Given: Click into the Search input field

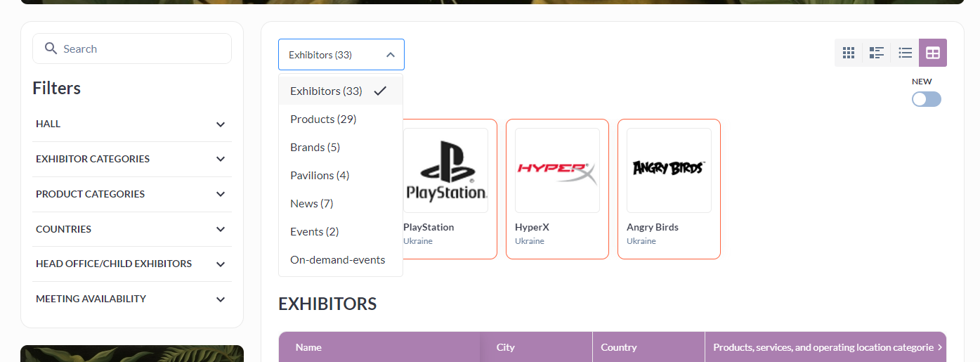Looking at the screenshot, I should (x=141, y=49).
